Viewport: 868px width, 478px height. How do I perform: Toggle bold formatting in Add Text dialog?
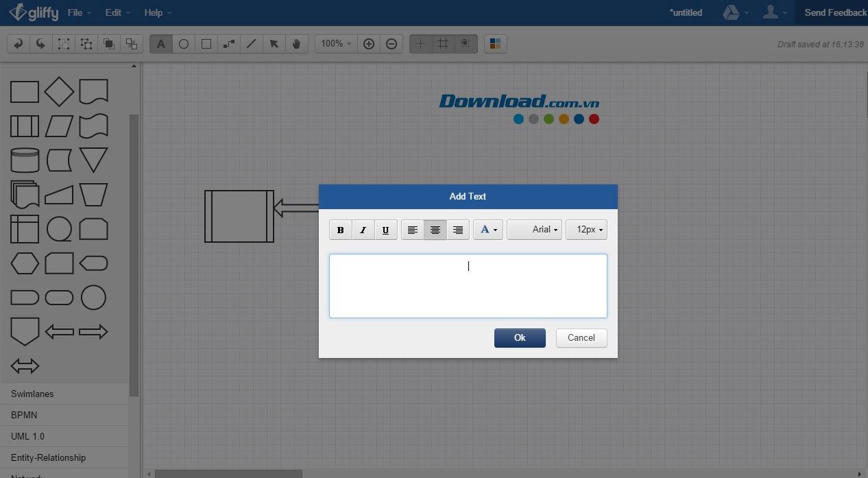[x=340, y=230]
